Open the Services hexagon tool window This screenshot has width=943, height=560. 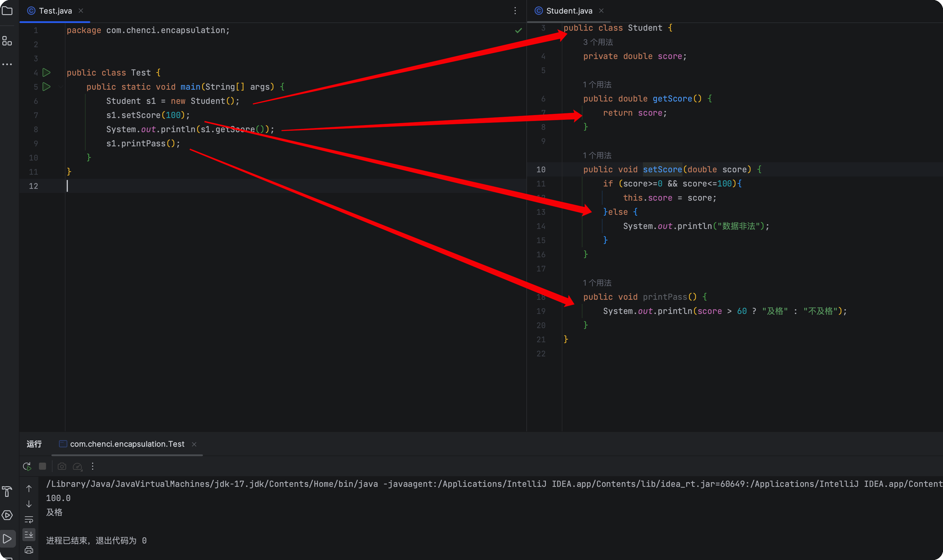tap(7, 515)
